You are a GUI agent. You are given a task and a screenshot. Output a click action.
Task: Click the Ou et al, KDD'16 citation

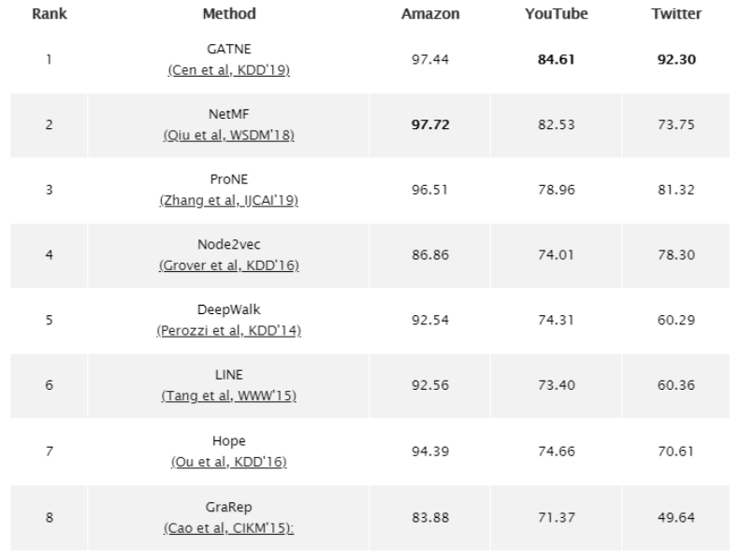pos(228,461)
